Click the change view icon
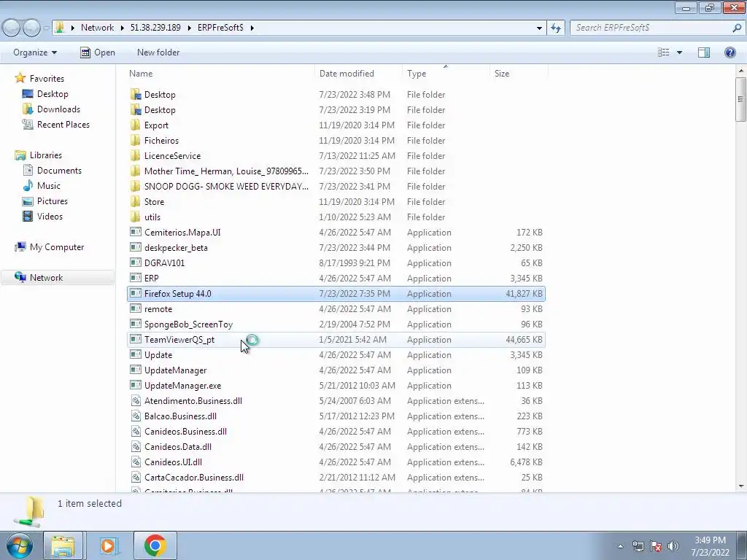This screenshot has height=560, width=747. (x=664, y=52)
